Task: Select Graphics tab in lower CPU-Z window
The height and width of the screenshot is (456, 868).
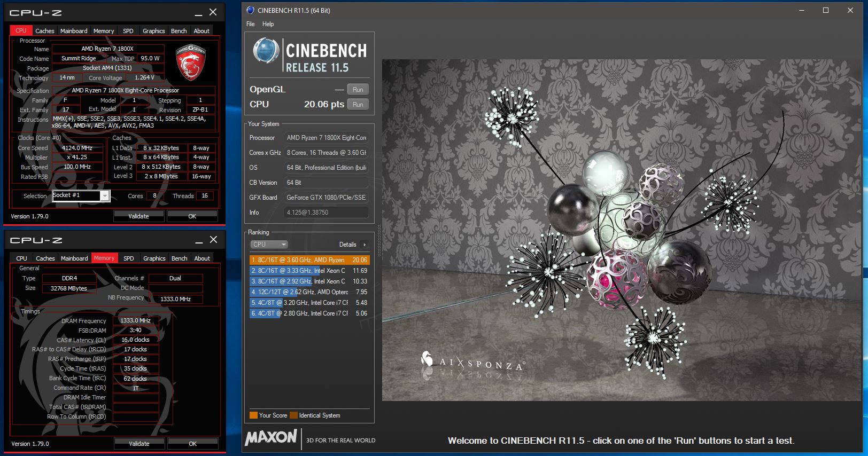Action: (x=154, y=258)
